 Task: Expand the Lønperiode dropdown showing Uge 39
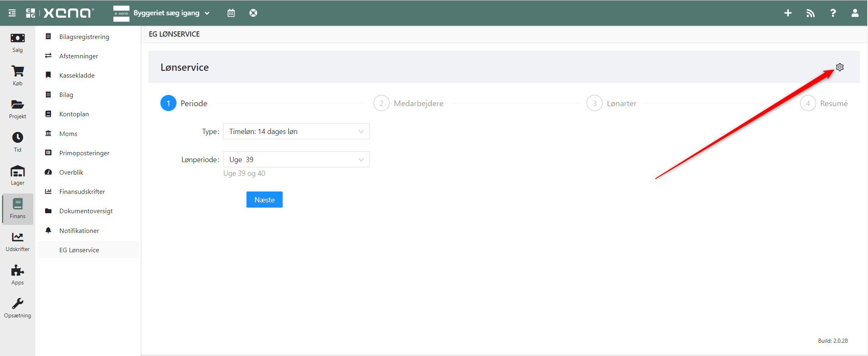click(x=296, y=160)
